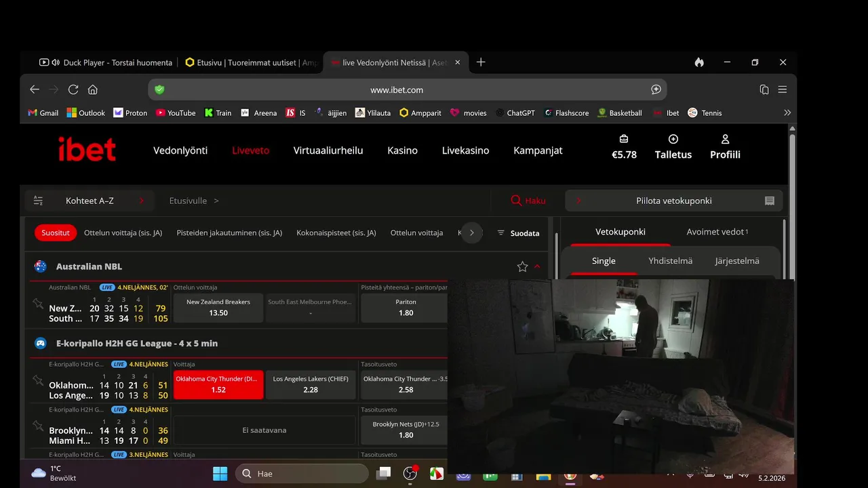Deselect Oklahoma City Thunder 1.52 odds
The image size is (868, 488).
pyautogui.click(x=218, y=384)
